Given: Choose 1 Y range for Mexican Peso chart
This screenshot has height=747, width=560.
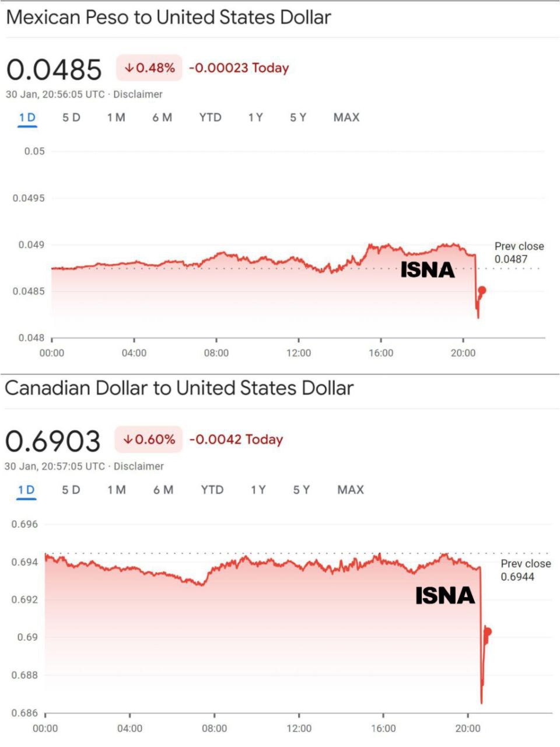Looking at the screenshot, I should [256, 117].
